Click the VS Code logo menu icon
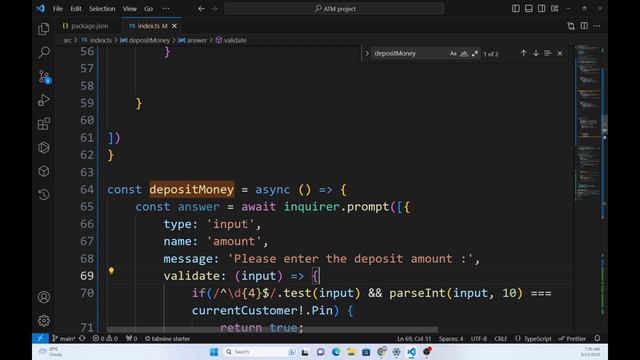 pos(41,9)
